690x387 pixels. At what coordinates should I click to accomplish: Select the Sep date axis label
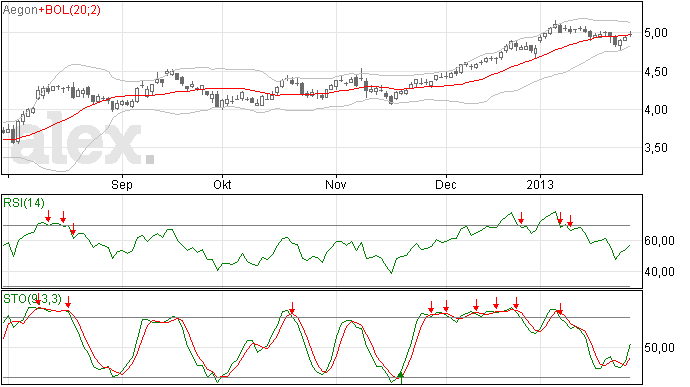pos(121,185)
